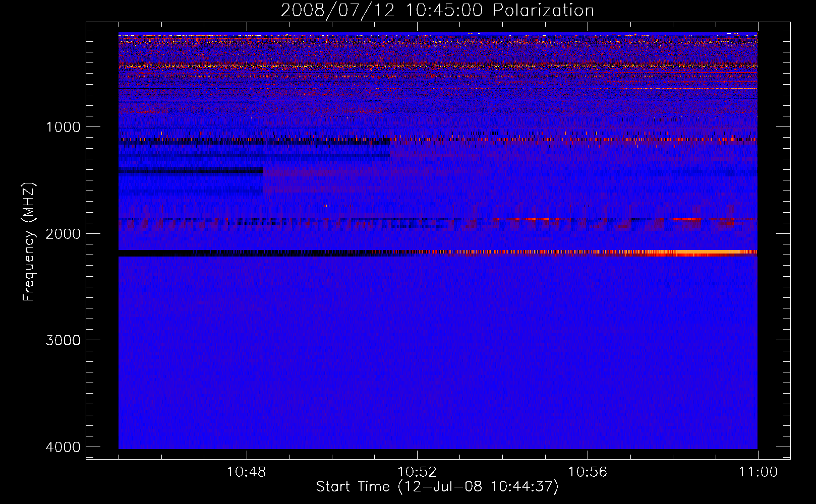Click the "11:00" time tick label

click(x=758, y=472)
